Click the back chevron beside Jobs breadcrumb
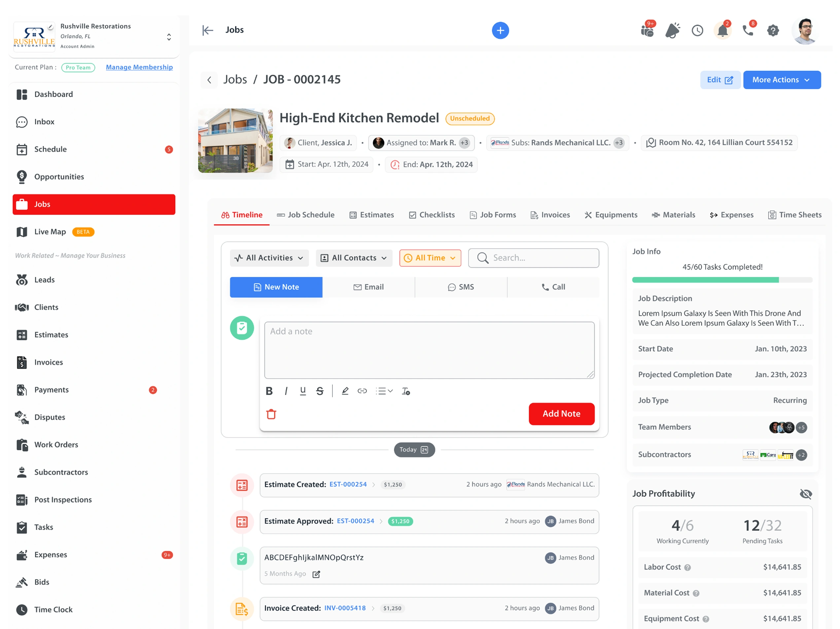This screenshot has width=840, height=629. [209, 80]
